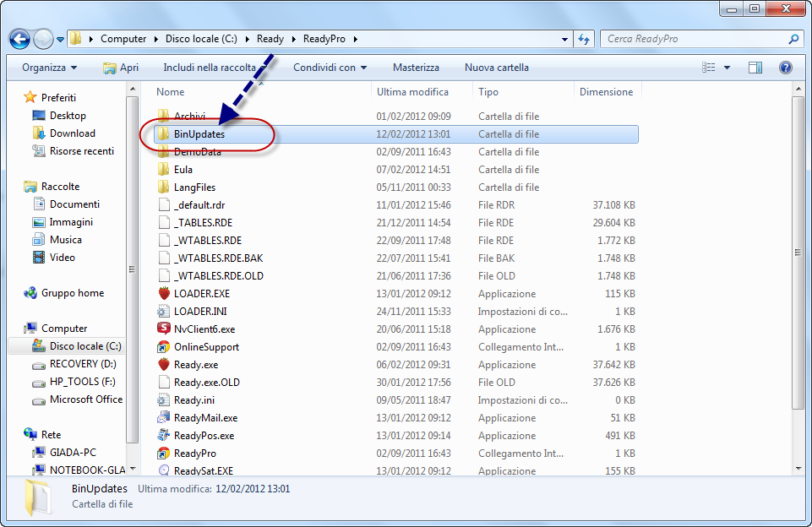Click Computer in the address breadcrumb
This screenshot has width=812, height=527.
point(123,39)
